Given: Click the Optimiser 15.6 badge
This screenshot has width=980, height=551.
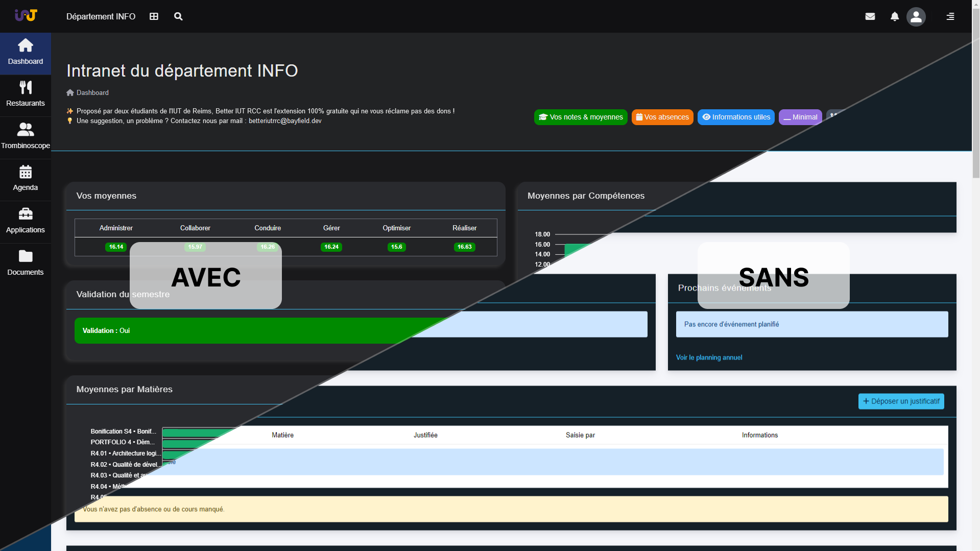Looking at the screenshot, I should pyautogui.click(x=397, y=247).
